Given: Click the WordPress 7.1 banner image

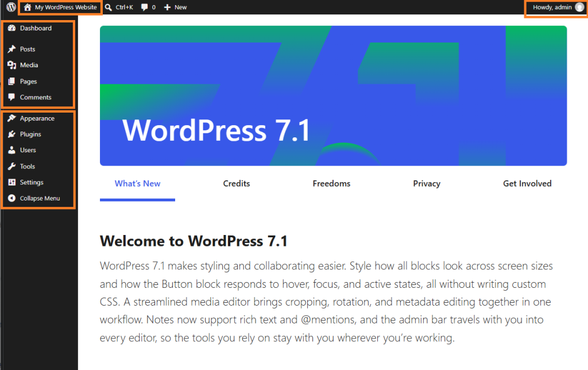Looking at the screenshot, I should click(334, 96).
